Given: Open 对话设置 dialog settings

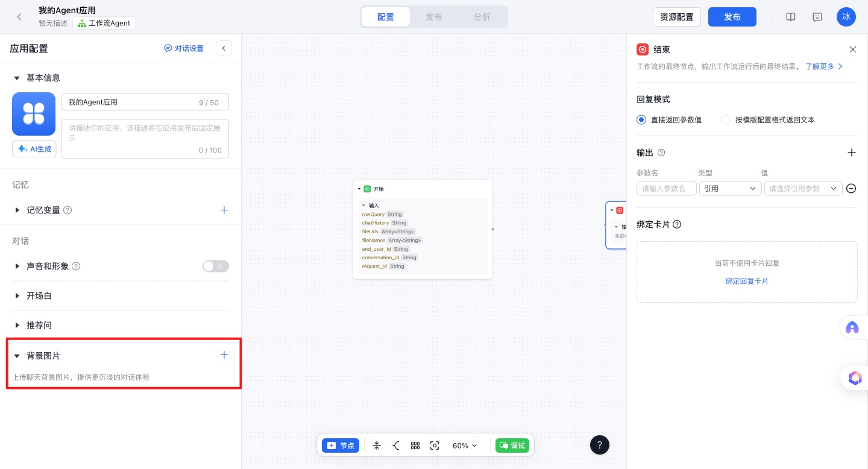Looking at the screenshot, I should pos(184,48).
